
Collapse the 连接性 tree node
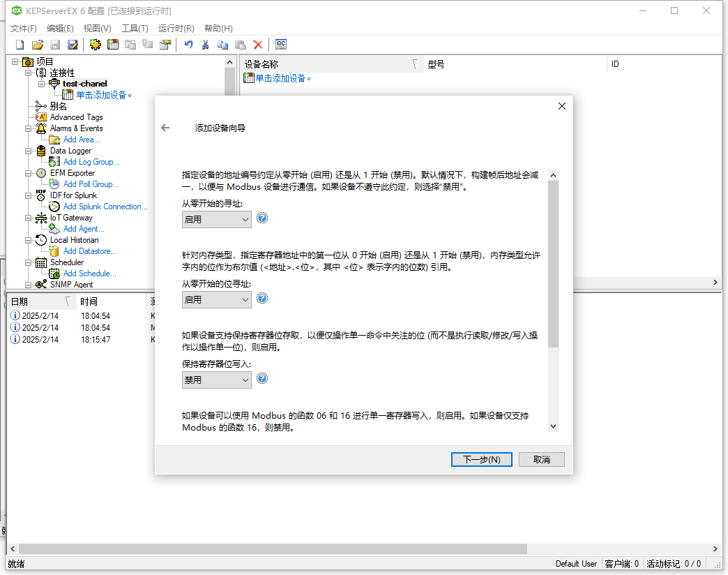[29, 73]
